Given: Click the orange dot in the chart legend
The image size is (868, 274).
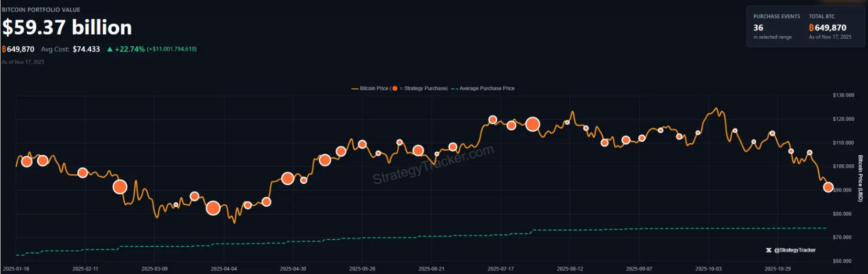Looking at the screenshot, I should (395, 88).
